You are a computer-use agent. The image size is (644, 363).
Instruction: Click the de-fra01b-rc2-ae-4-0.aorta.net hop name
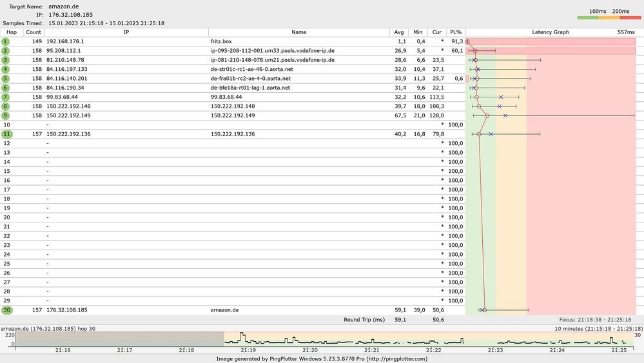coord(251,79)
